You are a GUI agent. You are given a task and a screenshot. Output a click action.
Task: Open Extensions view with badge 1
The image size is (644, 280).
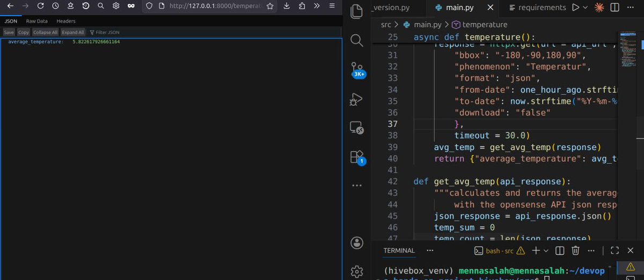point(356,157)
